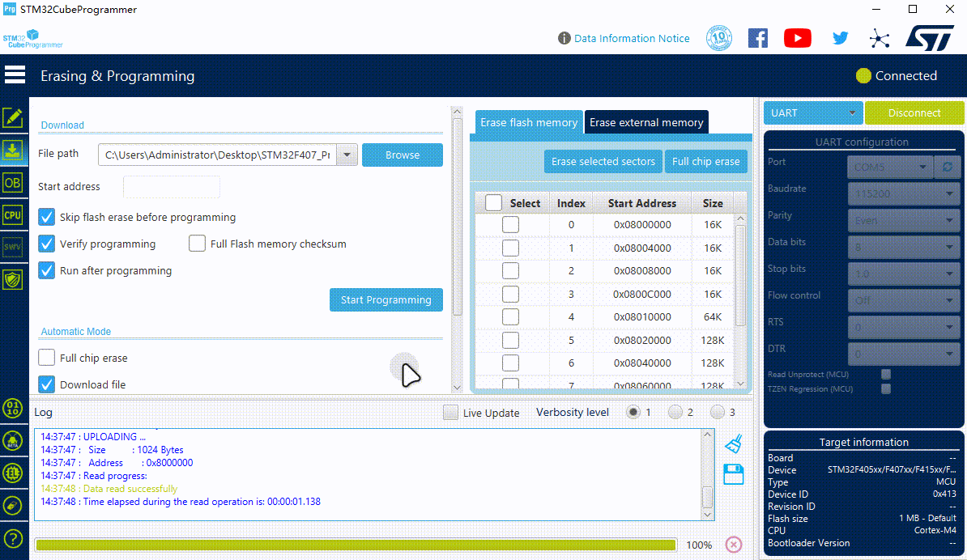The height and width of the screenshot is (560, 967).
Task: Toggle Verify programming checkbox
Action: click(47, 244)
